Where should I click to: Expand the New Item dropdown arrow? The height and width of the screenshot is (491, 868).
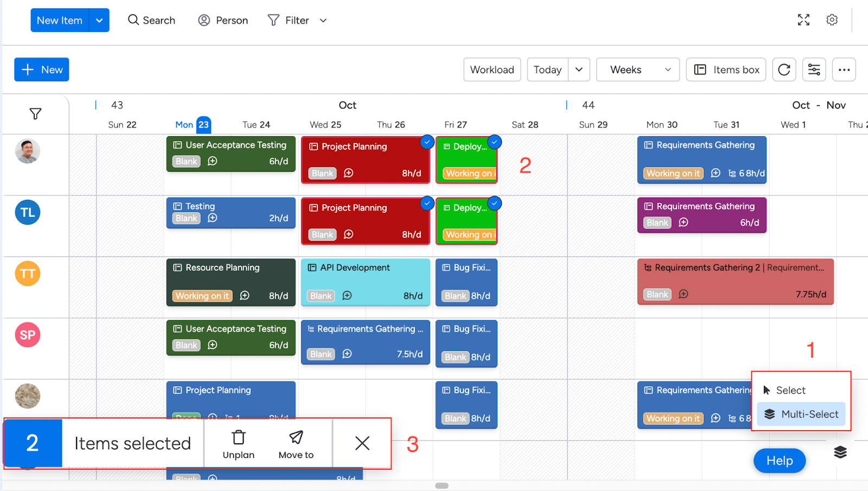tap(99, 21)
